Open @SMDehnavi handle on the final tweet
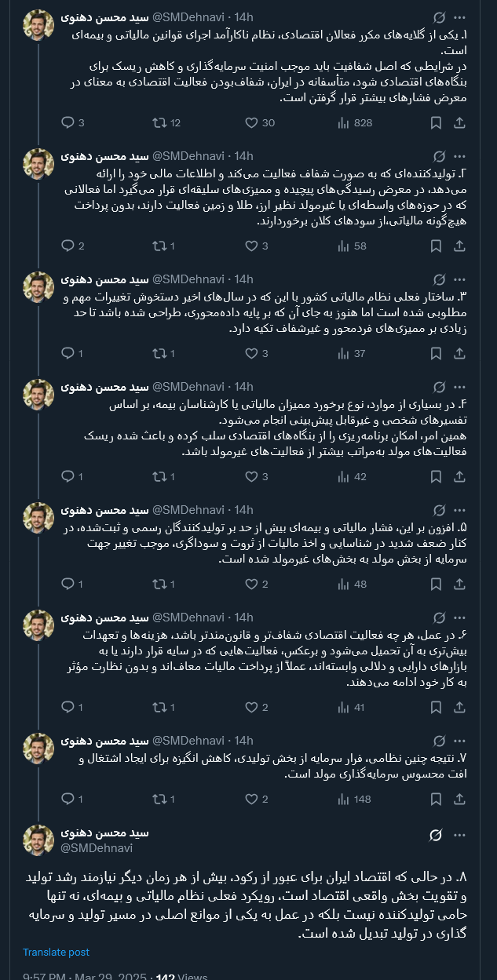The height and width of the screenshot is (980, 497). coord(97,847)
